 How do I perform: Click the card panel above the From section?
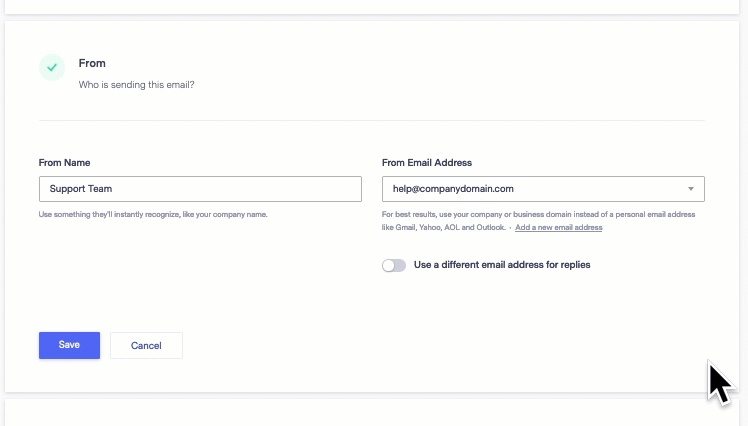pyautogui.click(x=372, y=7)
